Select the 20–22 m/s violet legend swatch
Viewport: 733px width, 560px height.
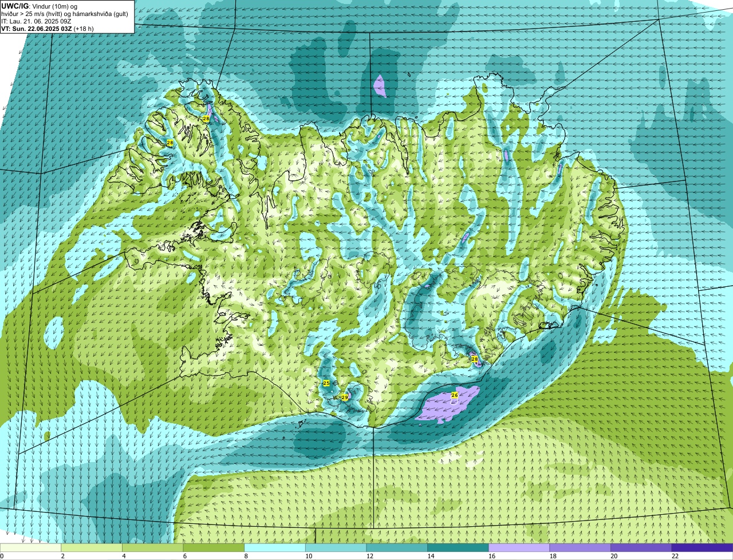pos(641,547)
